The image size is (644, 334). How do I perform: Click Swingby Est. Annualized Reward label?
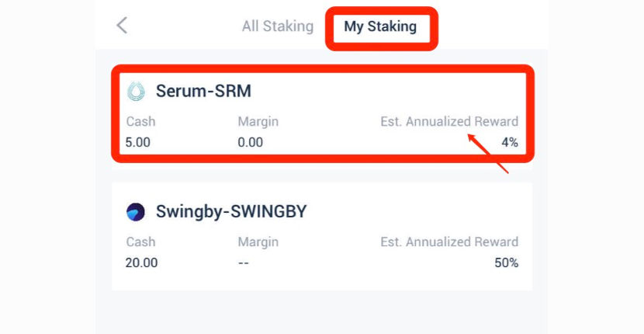(449, 242)
